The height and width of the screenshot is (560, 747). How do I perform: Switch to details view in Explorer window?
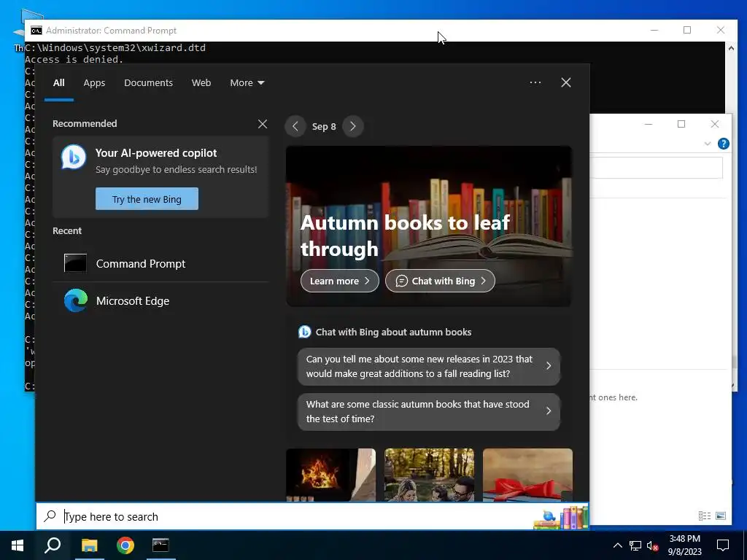[x=705, y=516]
